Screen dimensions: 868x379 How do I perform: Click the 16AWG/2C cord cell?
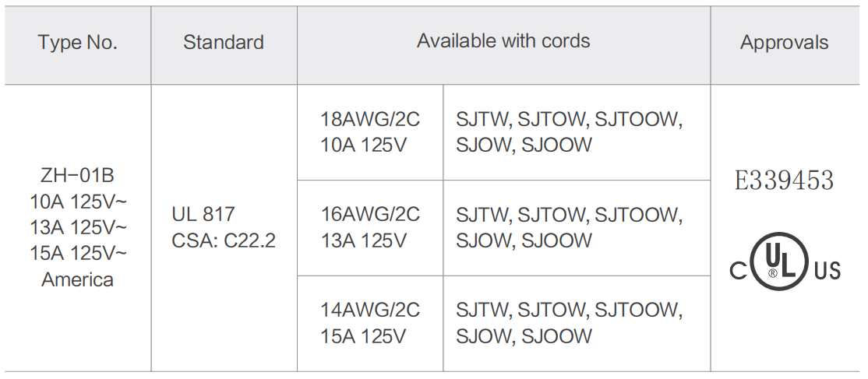click(x=370, y=228)
